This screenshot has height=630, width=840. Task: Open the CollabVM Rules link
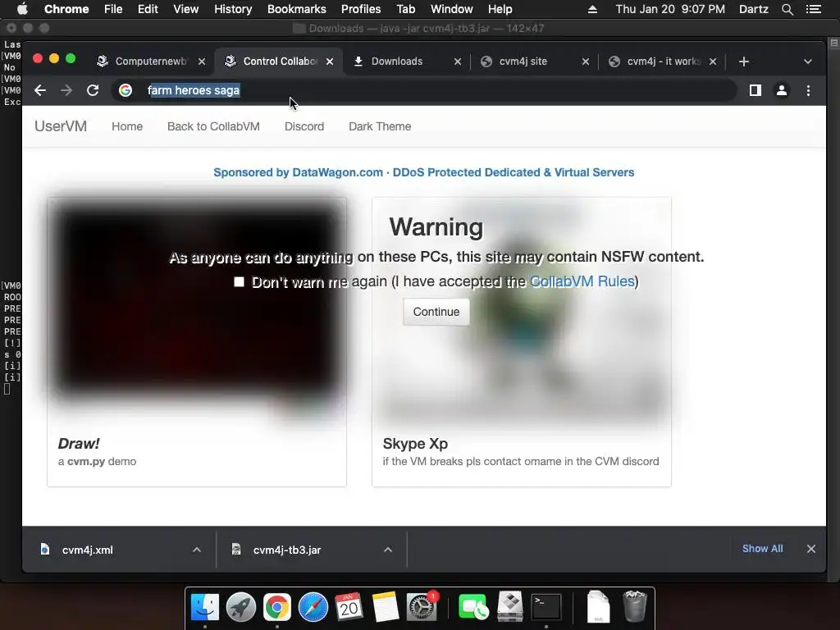582,281
